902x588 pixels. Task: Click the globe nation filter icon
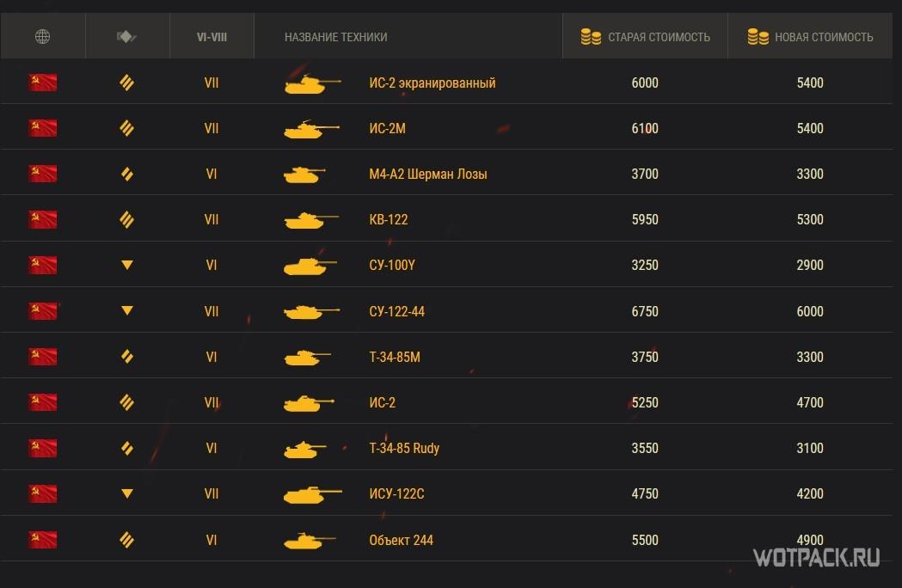(x=43, y=36)
